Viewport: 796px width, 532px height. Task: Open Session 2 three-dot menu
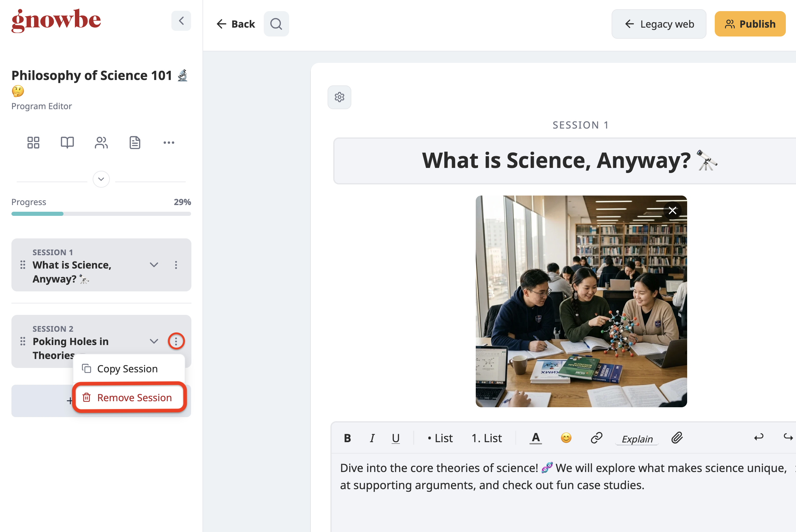(176, 341)
